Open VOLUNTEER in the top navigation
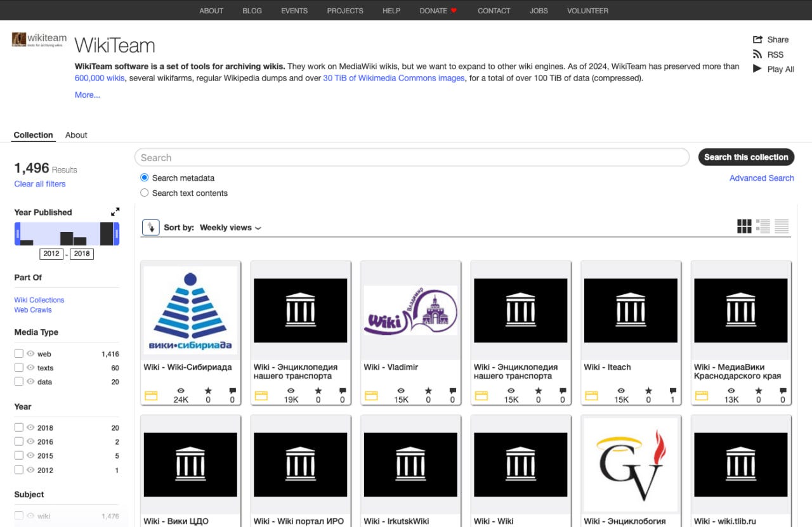The width and height of the screenshot is (812, 527). coord(587,11)
